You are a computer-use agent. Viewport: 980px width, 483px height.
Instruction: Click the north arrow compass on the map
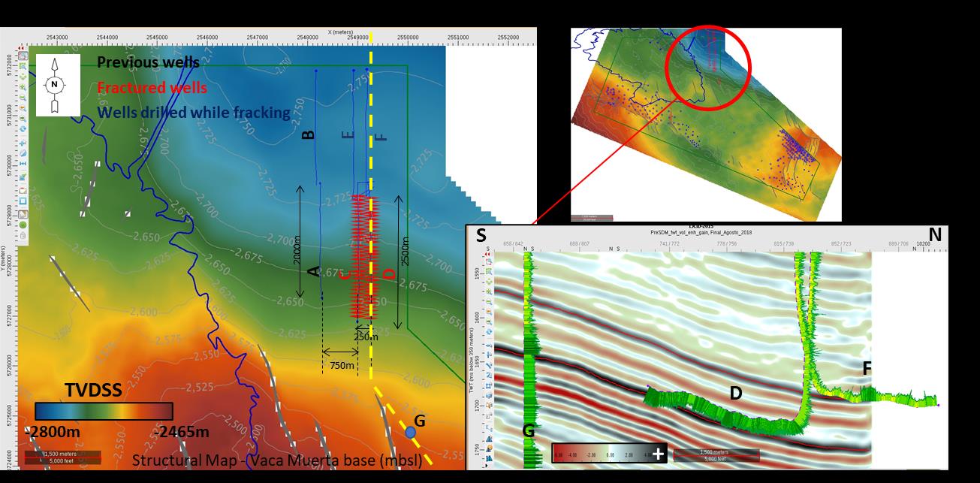click(54, 86)
